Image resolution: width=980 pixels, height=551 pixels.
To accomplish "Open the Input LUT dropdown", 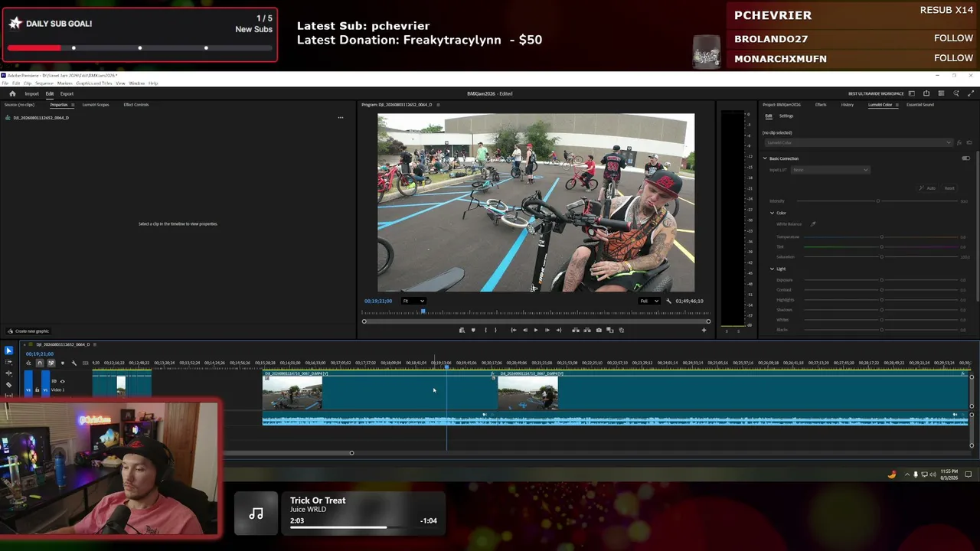I will pos(831,170).
